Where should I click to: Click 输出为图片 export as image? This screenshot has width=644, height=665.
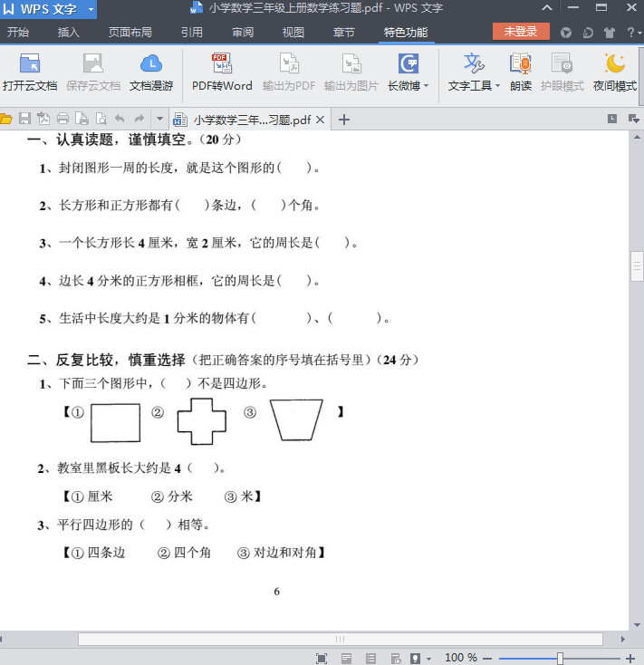point(351,73)
